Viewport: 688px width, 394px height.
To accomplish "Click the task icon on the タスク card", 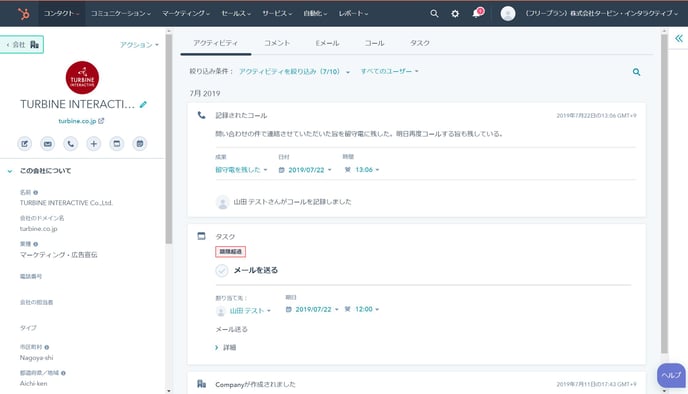I will click(201, 236).
